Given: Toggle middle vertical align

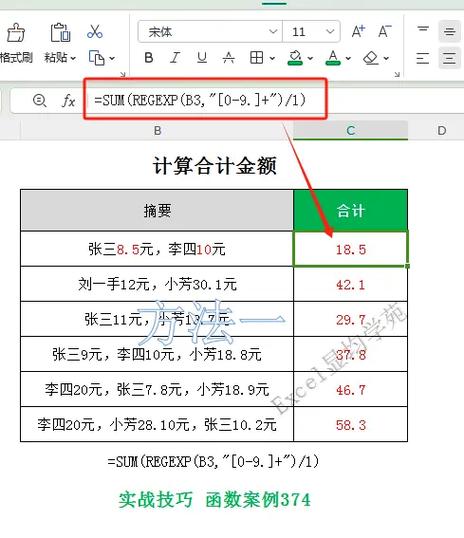Looking at the screenshot, I should click(x=449, y=32).
